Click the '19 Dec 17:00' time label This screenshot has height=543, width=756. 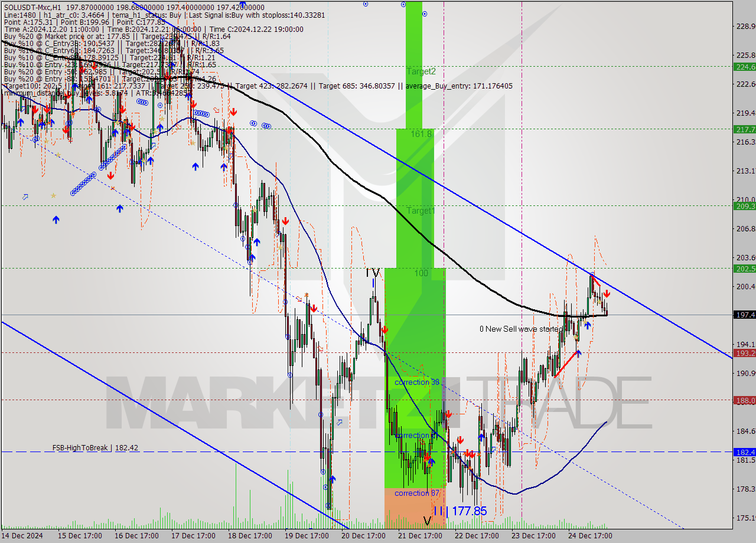(307, 535)
